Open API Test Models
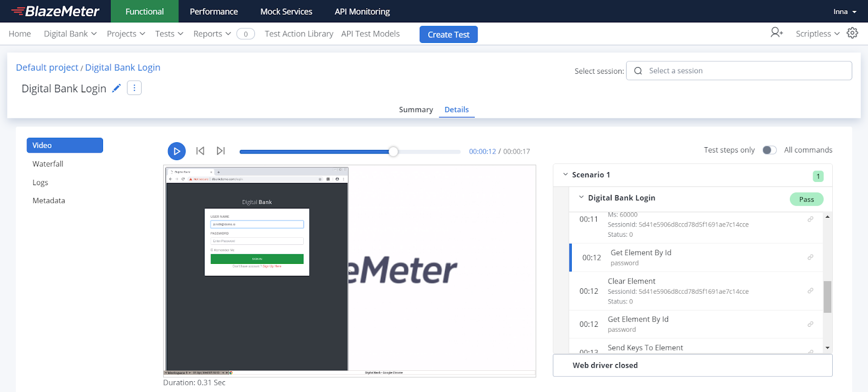The image size is (868, 392). click(371, 34)
